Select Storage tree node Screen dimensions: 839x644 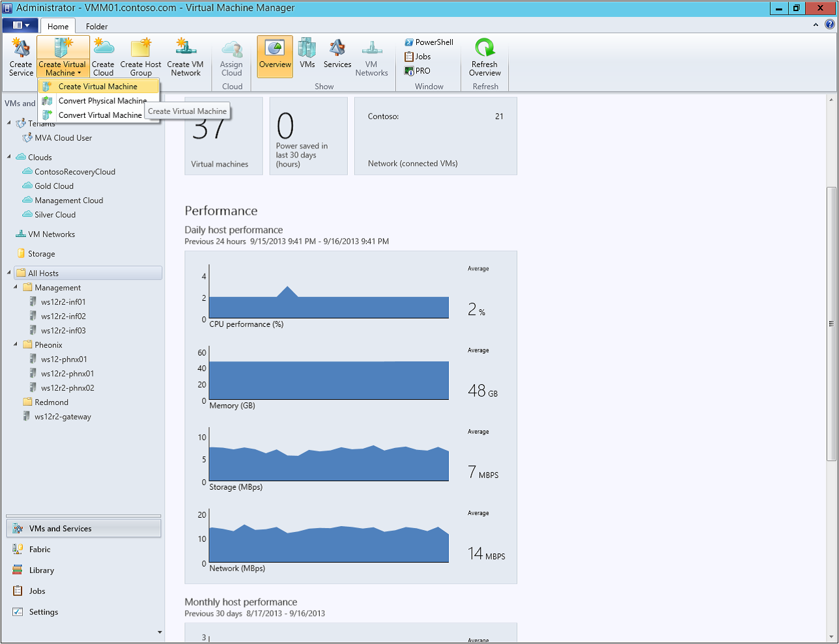pyautogui.click(x=42, y=254)
